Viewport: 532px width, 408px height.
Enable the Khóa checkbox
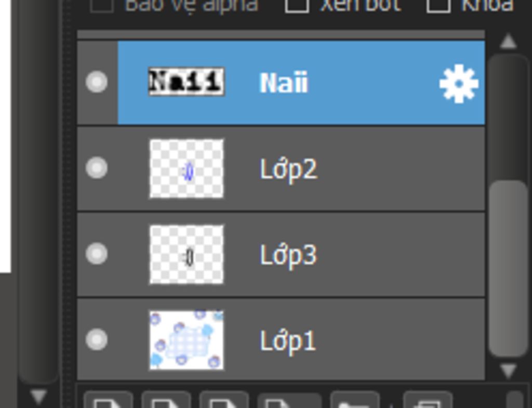[438, 5]
